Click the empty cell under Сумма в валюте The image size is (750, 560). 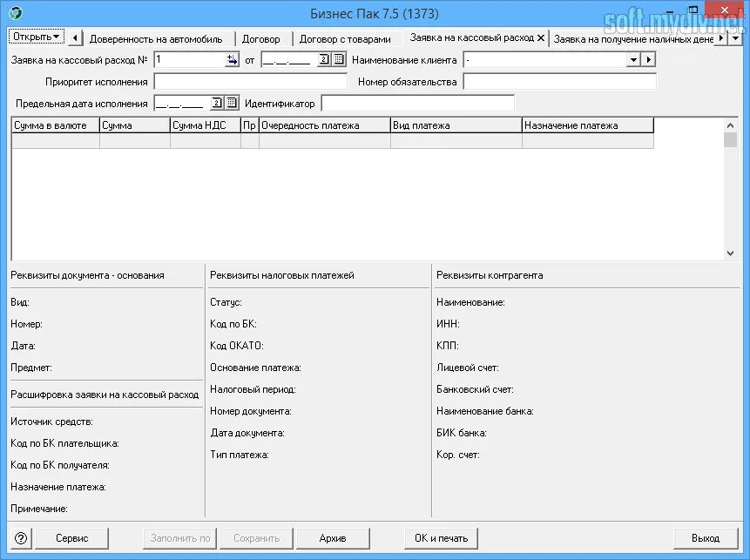(x=56, y=141)
